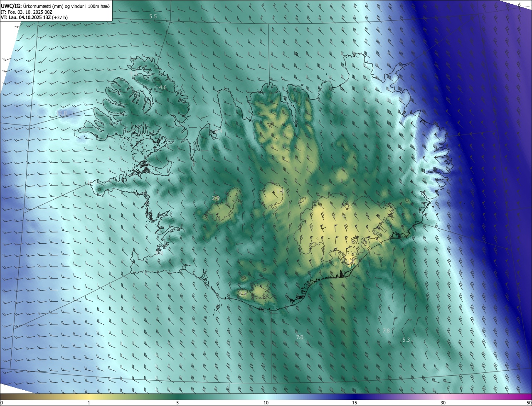Viewport: 532px width, 406px height.
Task: Click the 'IT: Fös. 03. 10. 2025 00Z' line
Action: [27, 12]
